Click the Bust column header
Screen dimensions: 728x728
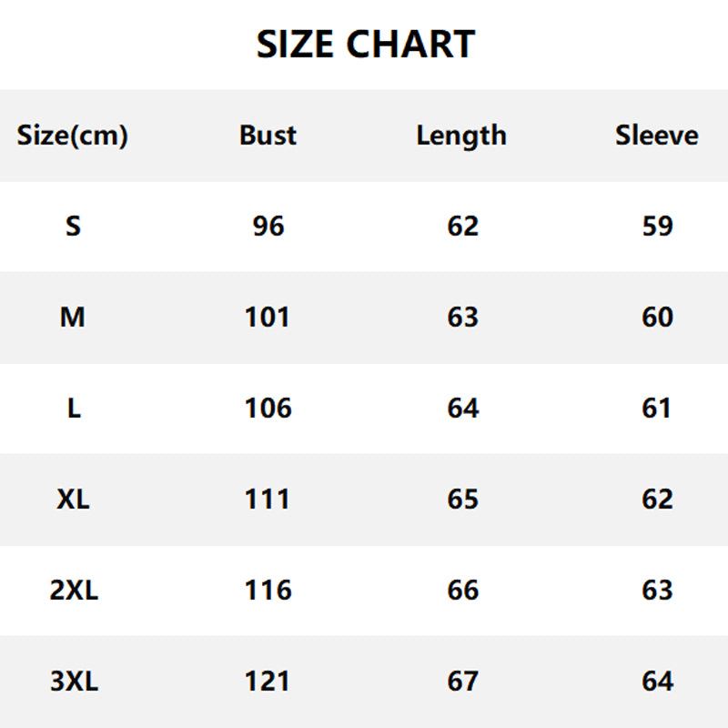click(x=268, y=136)
